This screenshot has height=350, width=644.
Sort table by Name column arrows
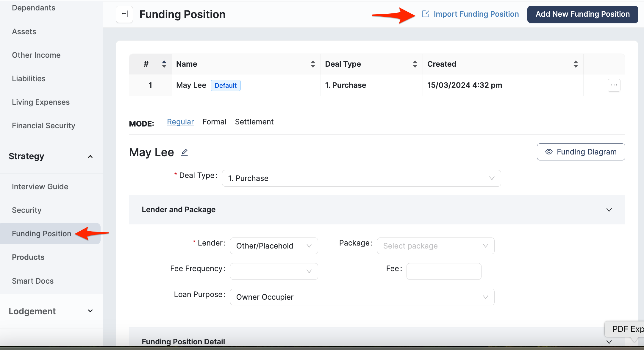[x=313, y=64]
